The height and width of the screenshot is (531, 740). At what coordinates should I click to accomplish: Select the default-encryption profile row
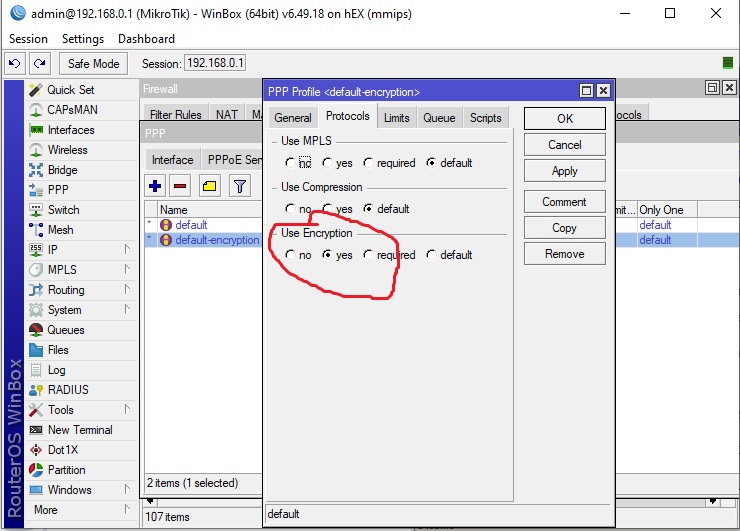[x=203, y=240]
